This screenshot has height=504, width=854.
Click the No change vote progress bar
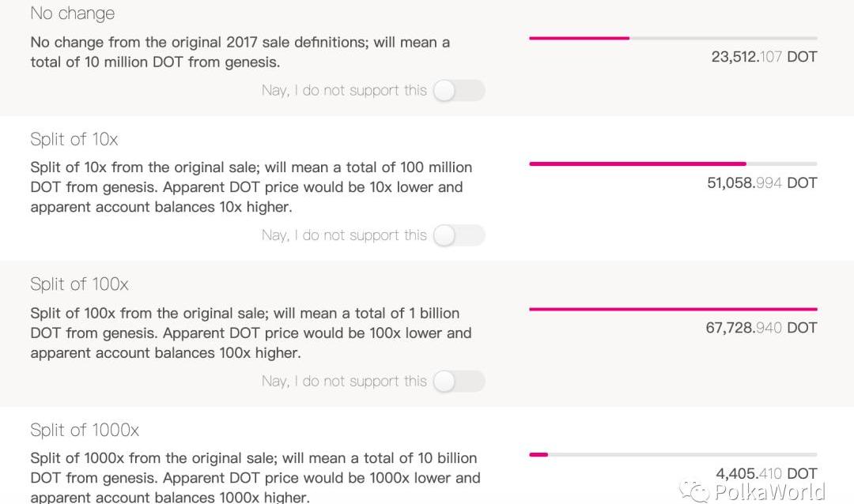673,38
